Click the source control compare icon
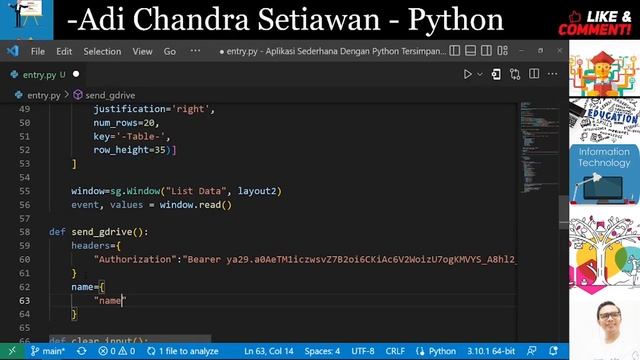Image resolution: width=640 pixels, height=360 pixels. pos(515,74)
